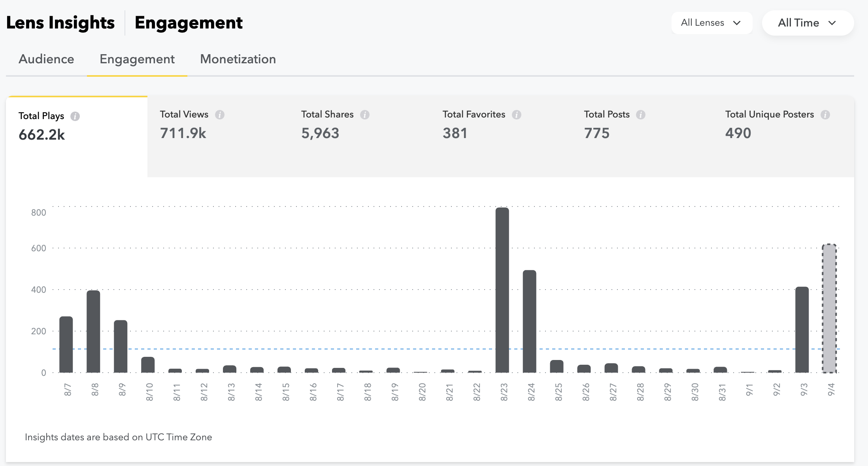
Task: Switch to the Audience tab
Action: (46, 59)
